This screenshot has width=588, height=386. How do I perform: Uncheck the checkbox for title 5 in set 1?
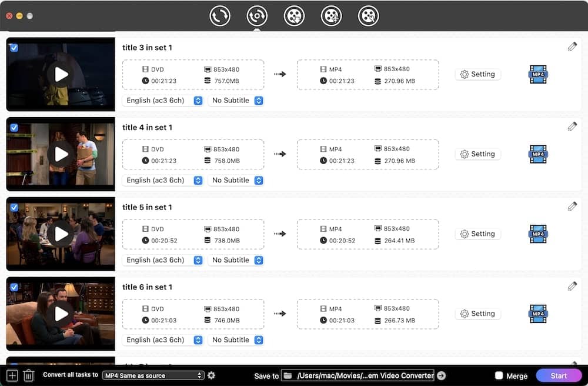tap(14, 207)
